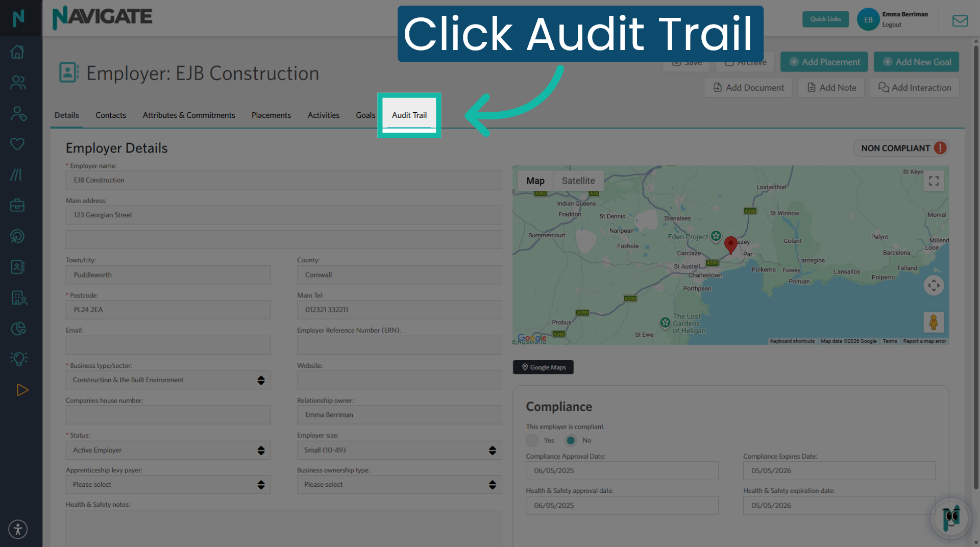980x547 pixels.
Task: Click the Compliance Approval Date field
Action: (x=622, y=470)
